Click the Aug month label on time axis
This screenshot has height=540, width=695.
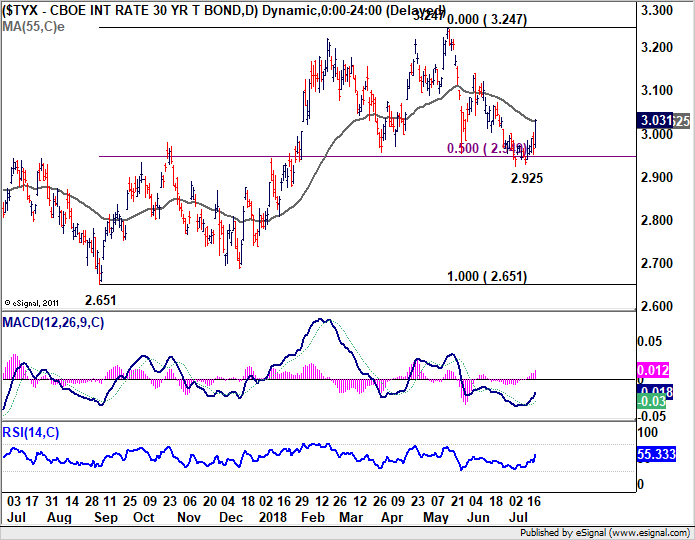click(59, 517)
